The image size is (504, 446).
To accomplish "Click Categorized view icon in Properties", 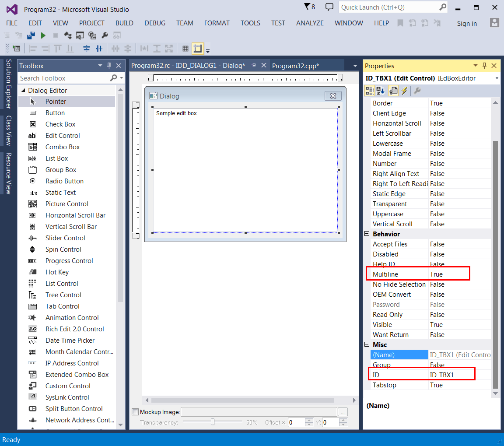I will pyautogui.click(x=370, y=91).
